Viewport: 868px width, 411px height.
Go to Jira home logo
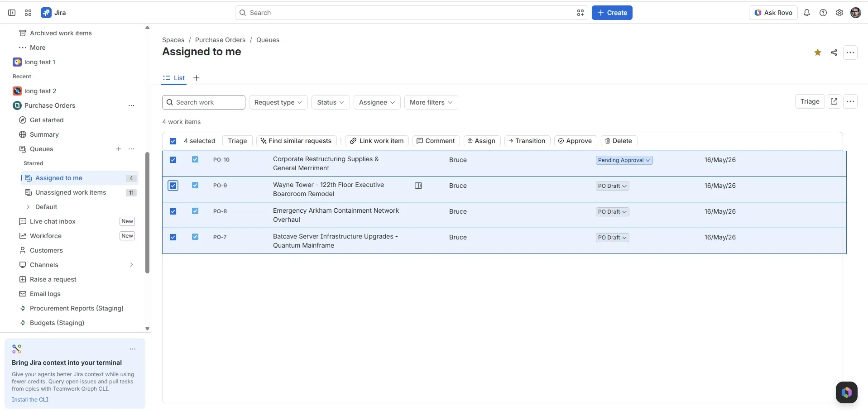coord(53,13)
